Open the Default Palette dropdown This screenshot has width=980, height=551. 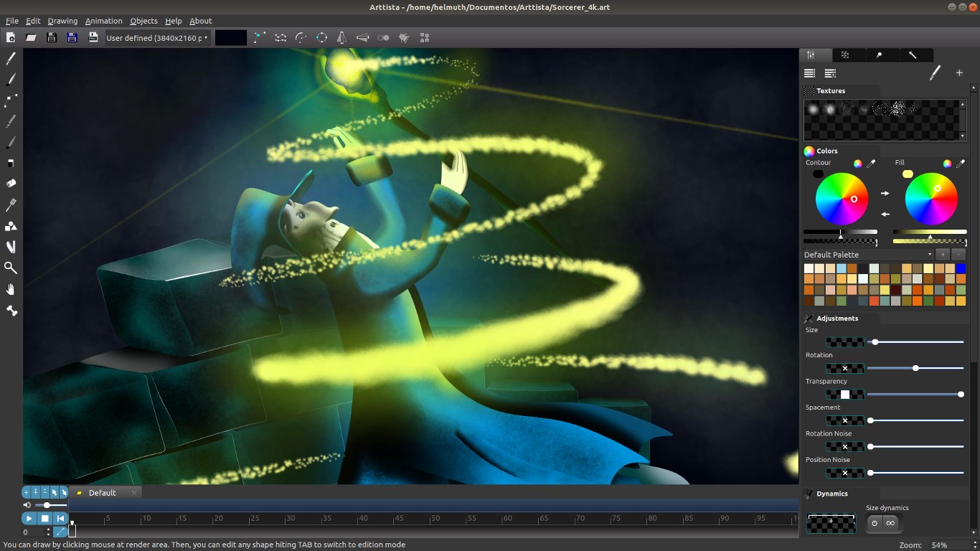[x=930, y=255]
